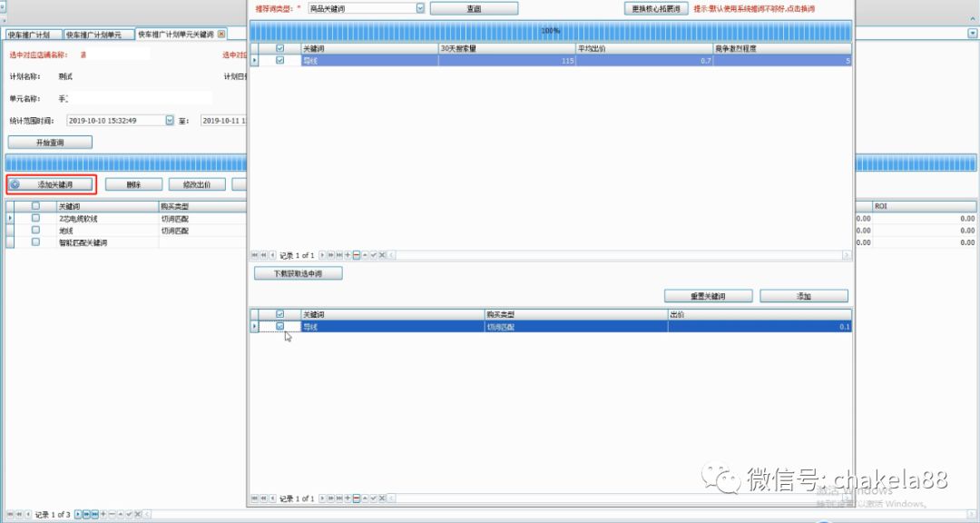
Task: Open tab list dropdown at far right
Action: pyautogui.click(x=973, y=34)
